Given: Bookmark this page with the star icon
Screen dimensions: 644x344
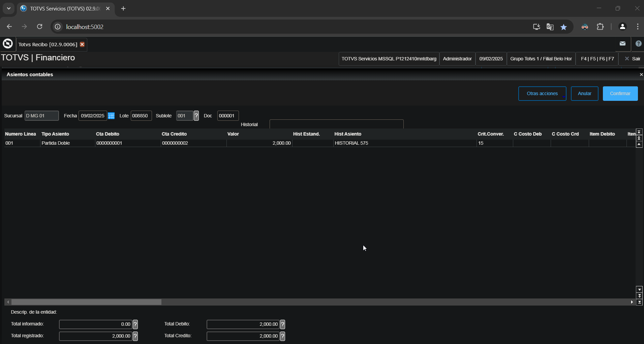Looking at the screenshot, I should (x=564, y=27).
